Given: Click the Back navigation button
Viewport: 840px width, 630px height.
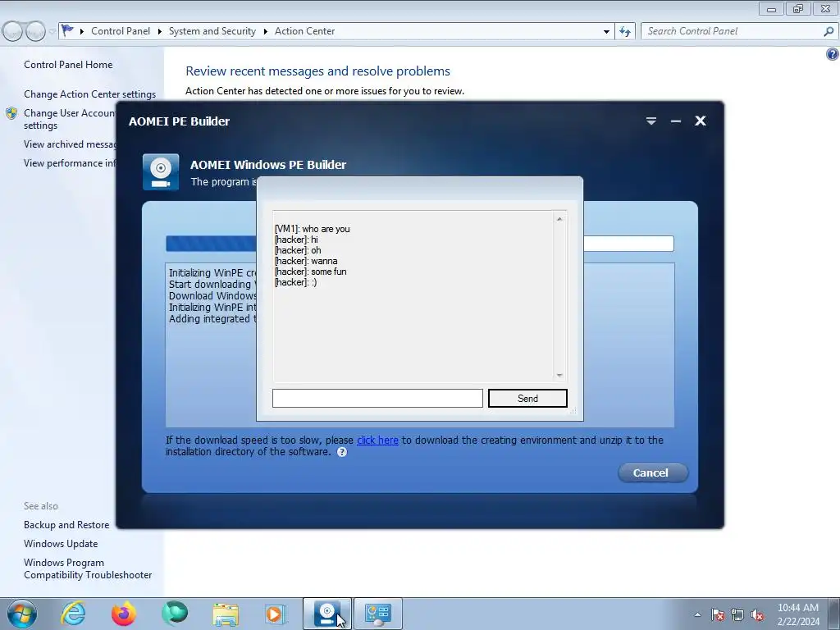Looking at the screenshot, I should point(13,31).
